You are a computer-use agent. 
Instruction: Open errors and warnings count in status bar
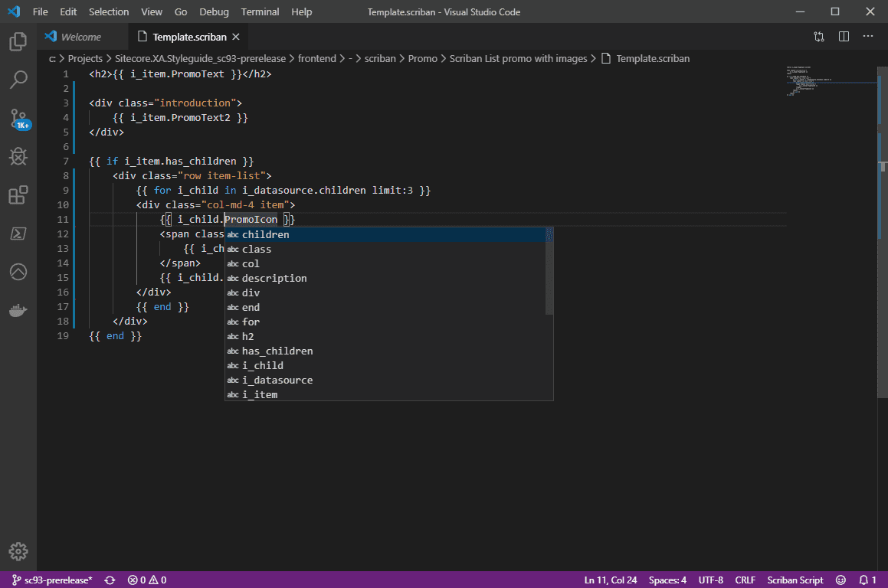146,580
